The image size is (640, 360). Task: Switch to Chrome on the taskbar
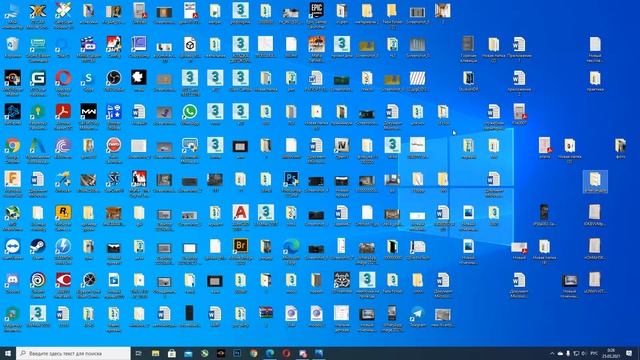(x=253, y=353)
